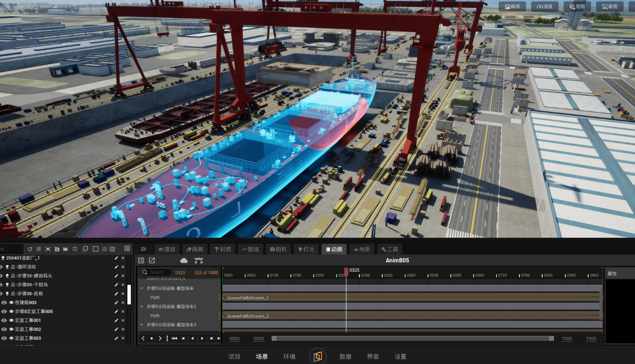The width and height of the screenshot is (635, 364).
Task: Open the 材质 material tab
Action: [x=223, y=249]
